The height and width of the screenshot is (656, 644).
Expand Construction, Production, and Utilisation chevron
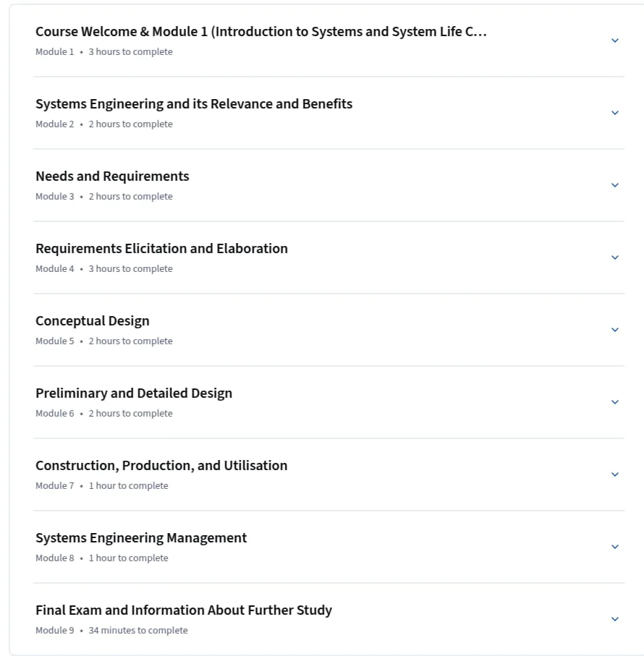pyautogui.click(x=615, y=475)
